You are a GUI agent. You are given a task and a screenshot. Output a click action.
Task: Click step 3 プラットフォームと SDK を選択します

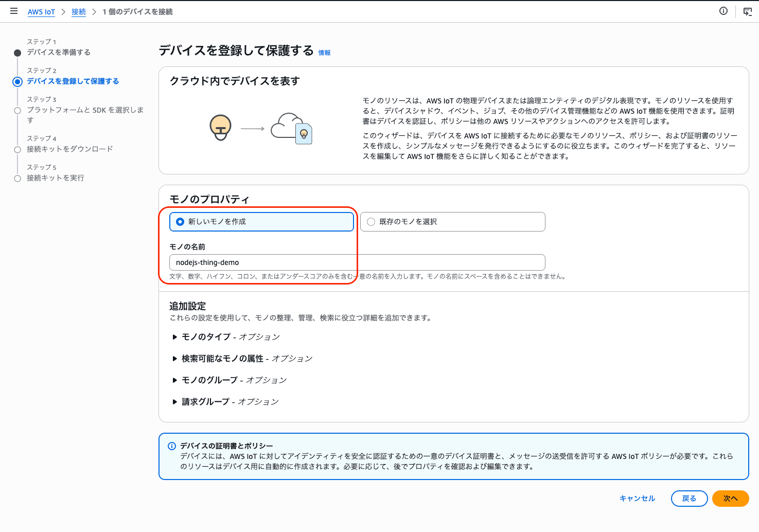[x=85, y=115]
